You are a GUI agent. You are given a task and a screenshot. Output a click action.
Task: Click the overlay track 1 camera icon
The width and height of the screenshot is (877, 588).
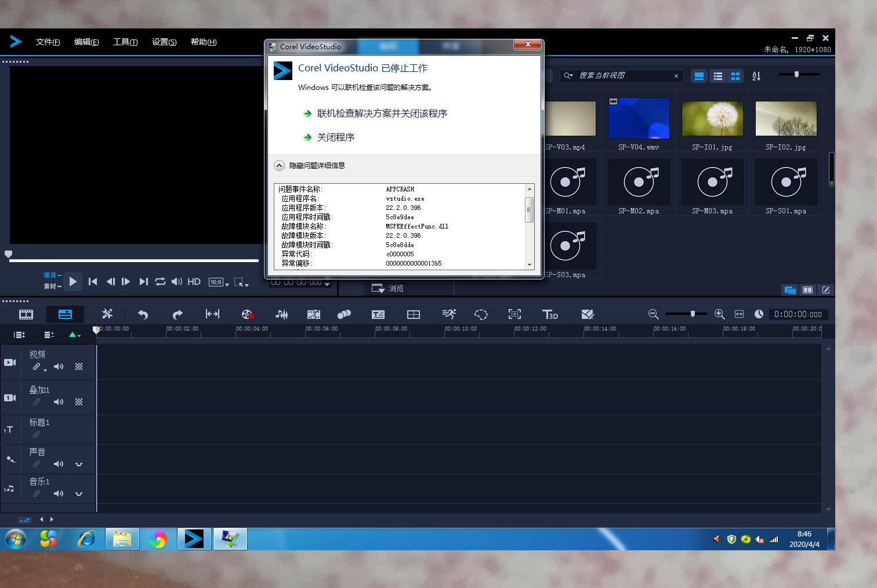tap(10, 398)
